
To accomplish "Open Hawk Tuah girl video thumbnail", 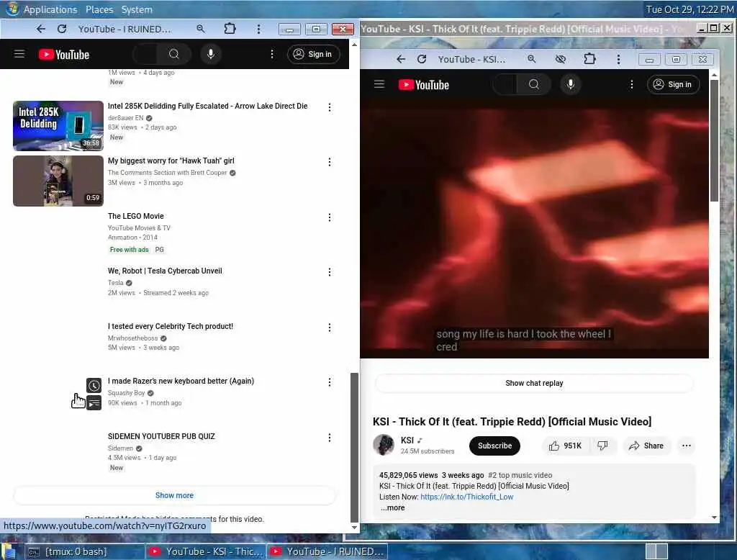I will coord(58,181).
